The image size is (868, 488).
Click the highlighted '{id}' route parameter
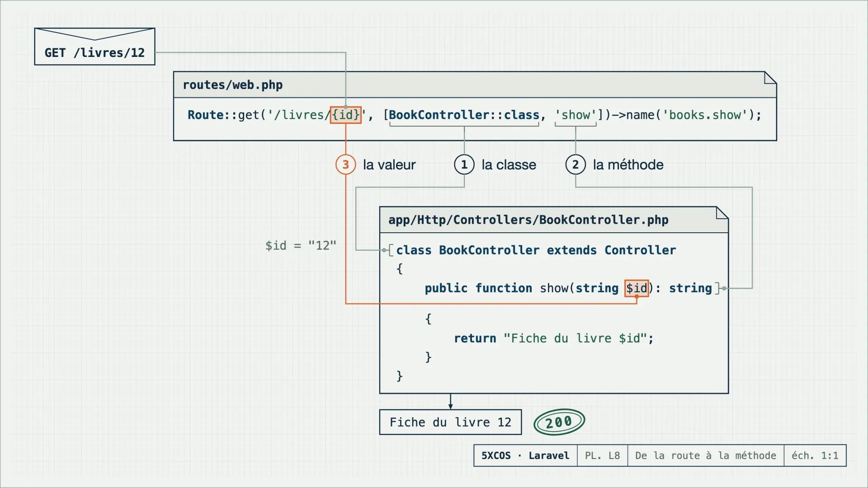click(x=346, y=115)
